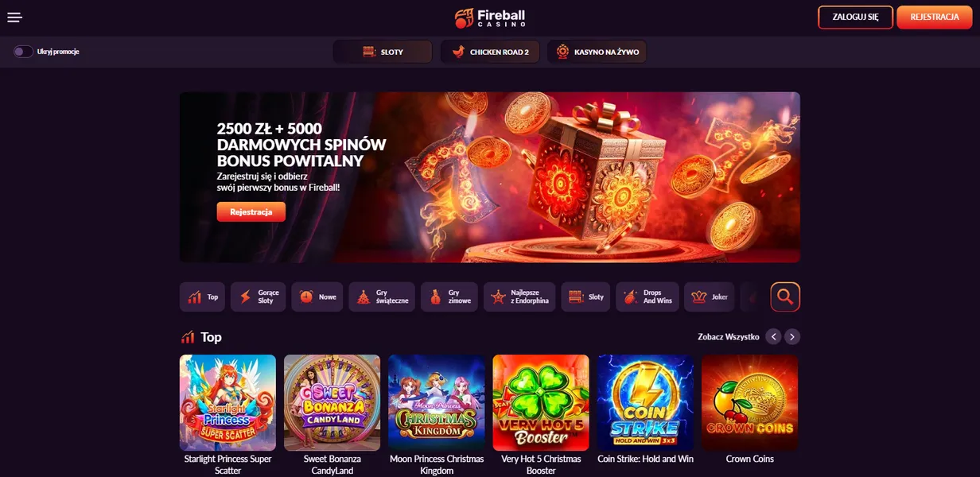This screenshot has height=477, width=980.
Task: Select the Gorące Sloty category
Action: pos(258,297)
